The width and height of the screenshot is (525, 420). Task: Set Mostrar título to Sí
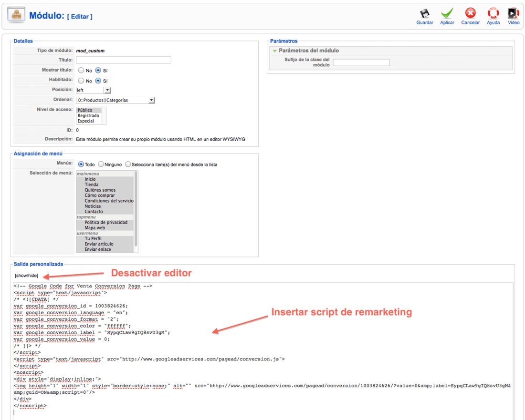click(x=98, y=70)
